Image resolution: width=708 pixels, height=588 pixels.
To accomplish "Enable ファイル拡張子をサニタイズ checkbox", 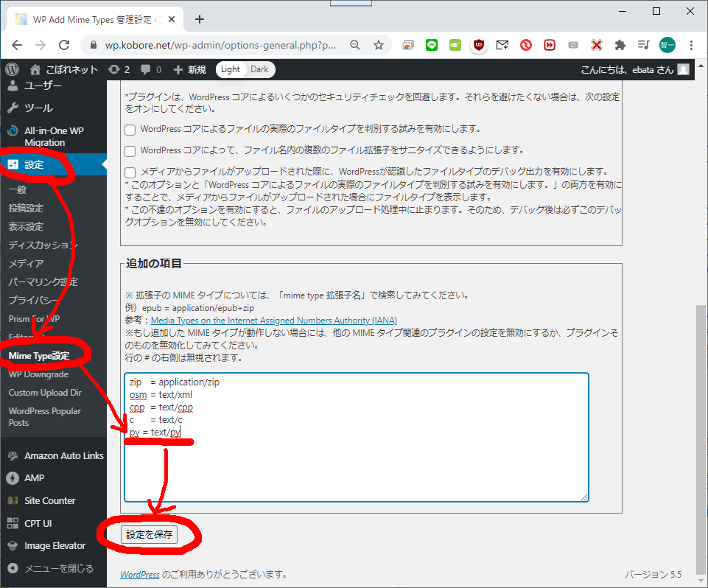I will point(130,150).
